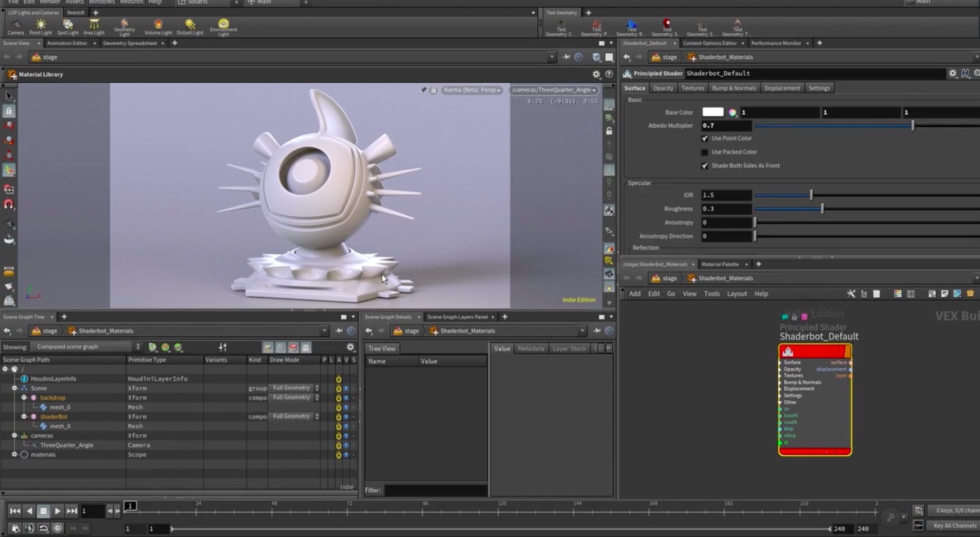Collapse the Scene tree node
Image resolution: width=980 pixels, height=537 pixels.
[x=14, y=388]
